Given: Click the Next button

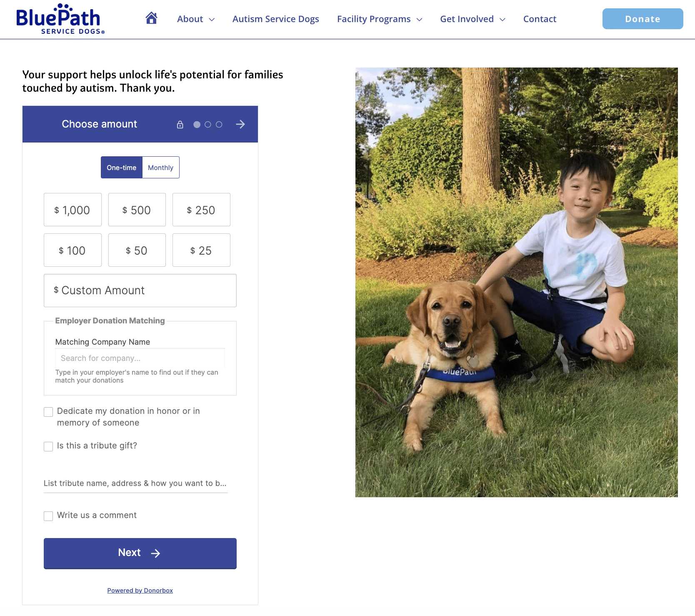Looking at the screenshot, I should (x=140, y=553).
